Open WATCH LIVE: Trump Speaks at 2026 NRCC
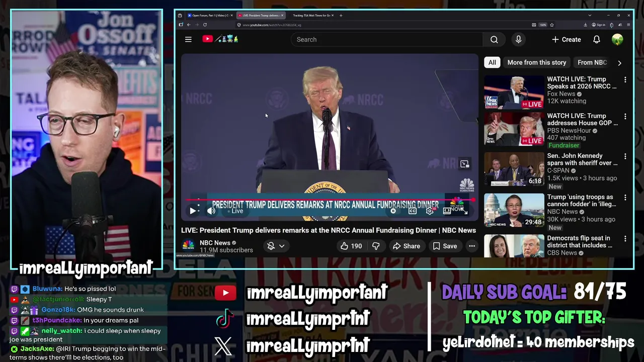Screen dimensions: 644x362 582,82
